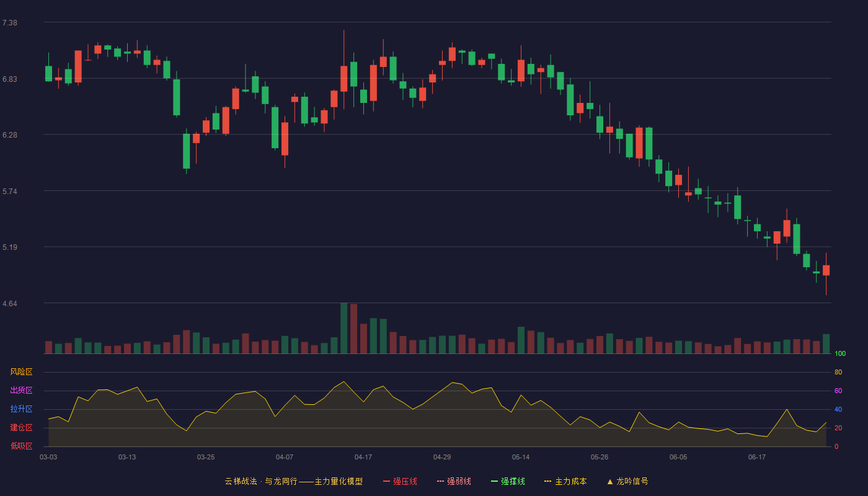The width and height of the screenshot is (868, 496).
Task: Click the 6.83 price axis label
Action: point(10,79)
